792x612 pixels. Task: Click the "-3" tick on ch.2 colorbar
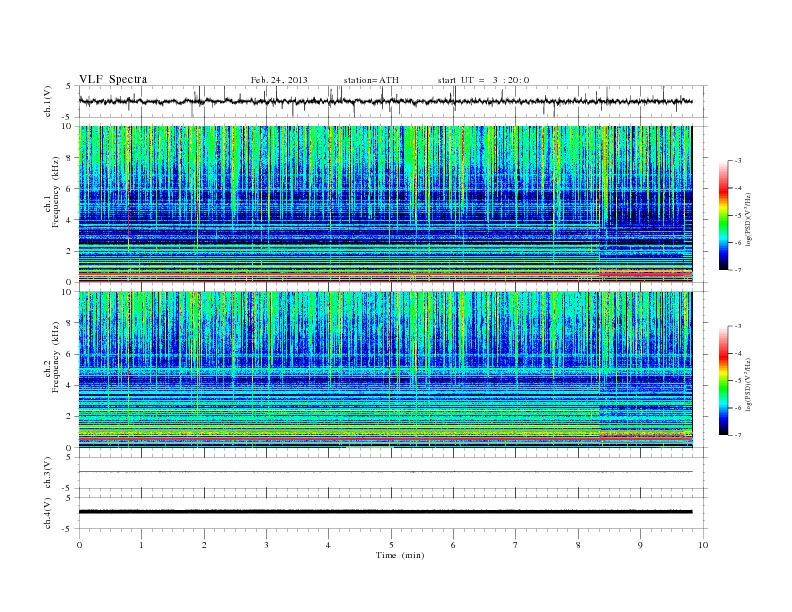pos(738,326)
